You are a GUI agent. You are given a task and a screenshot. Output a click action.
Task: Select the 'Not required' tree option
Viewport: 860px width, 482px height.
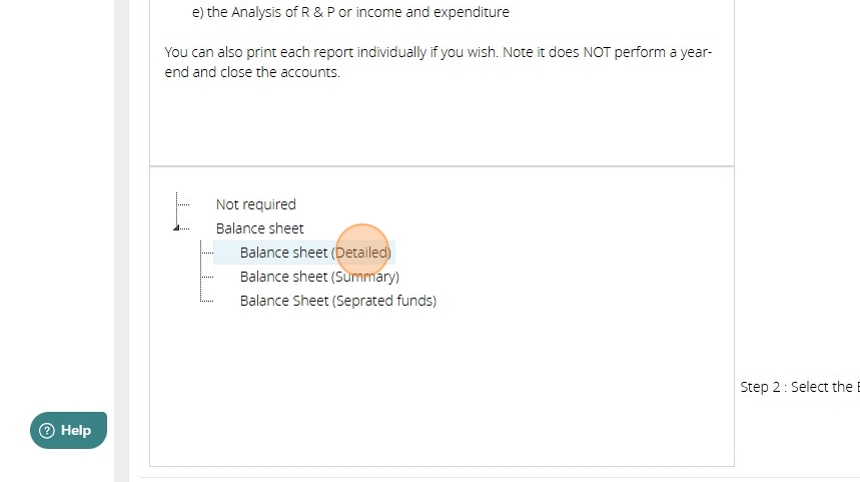coord(255,204)
